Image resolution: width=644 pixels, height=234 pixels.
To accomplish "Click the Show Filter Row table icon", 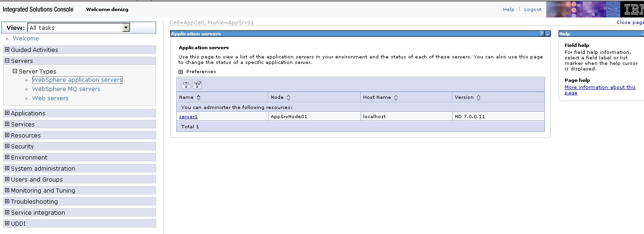I will point(186,85).
